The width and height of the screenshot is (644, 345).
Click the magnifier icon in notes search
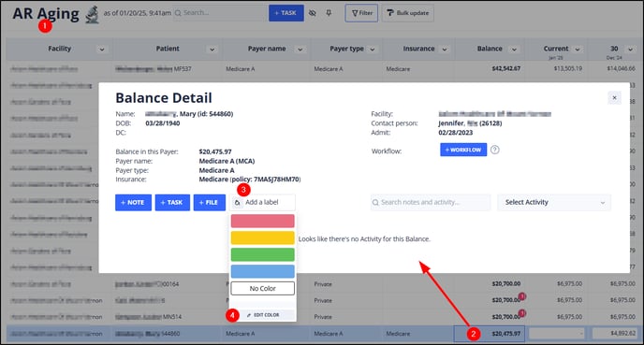pos(375,202)
